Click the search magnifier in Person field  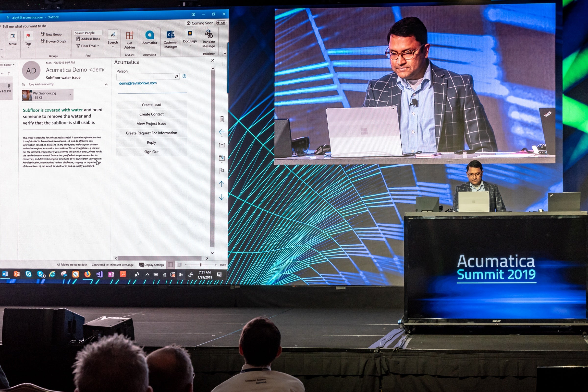tap(176, 76)
